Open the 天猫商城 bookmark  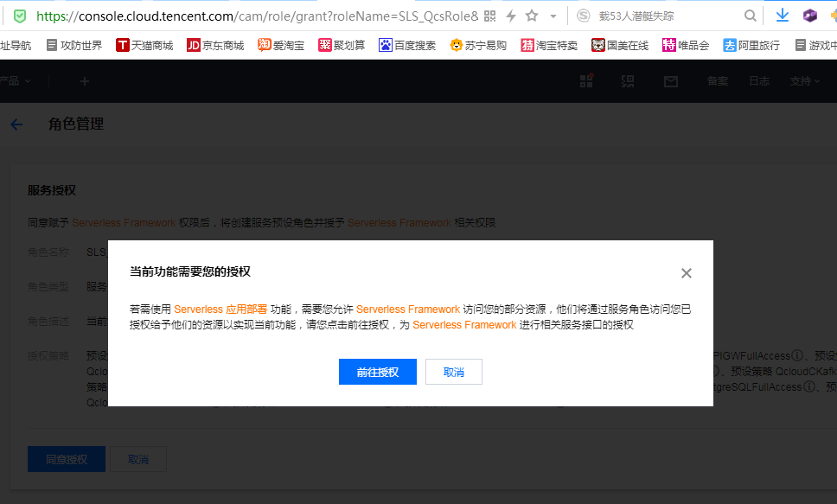point(144,45)
